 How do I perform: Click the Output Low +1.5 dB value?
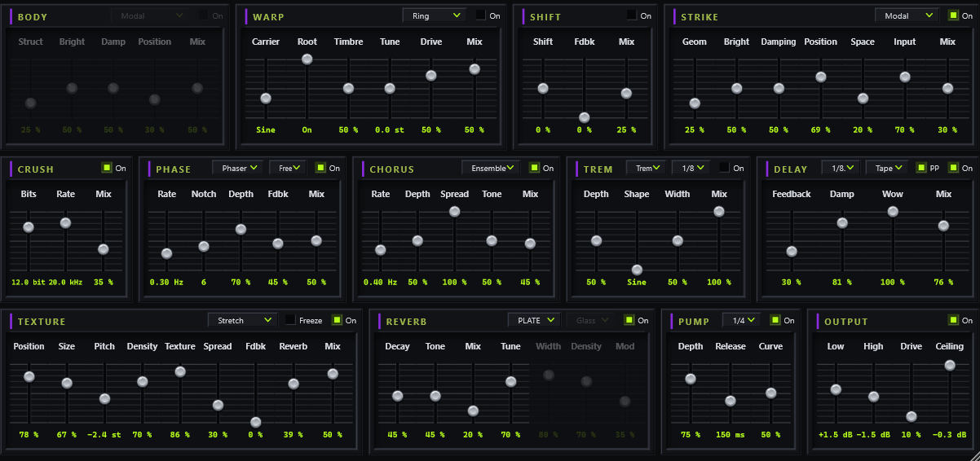[x=836, y=435]
